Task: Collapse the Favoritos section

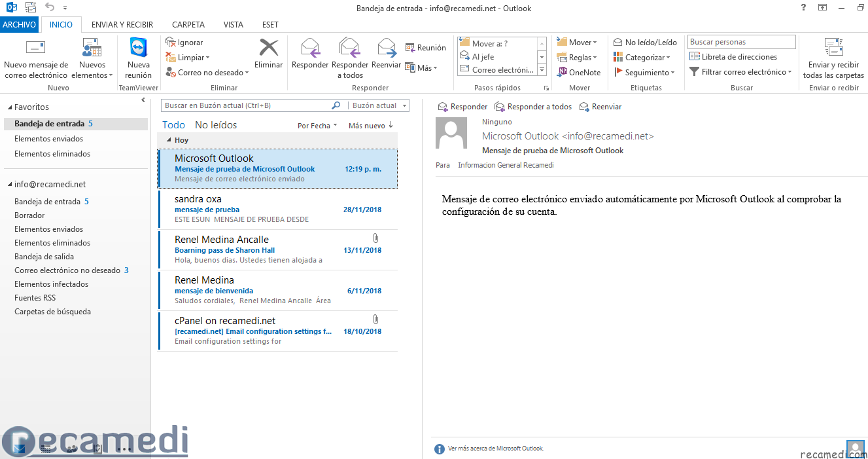Action: click(9, 107)
